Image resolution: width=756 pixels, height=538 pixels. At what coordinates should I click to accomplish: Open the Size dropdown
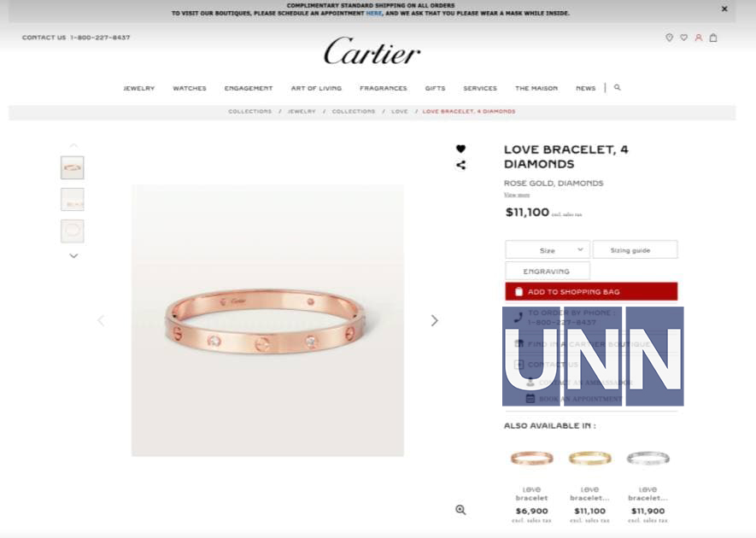(548, 249)
